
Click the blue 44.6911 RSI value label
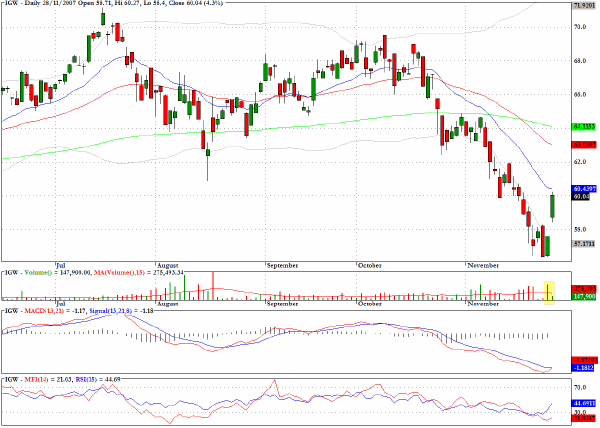pyautogui.click(x=584, y=403)
